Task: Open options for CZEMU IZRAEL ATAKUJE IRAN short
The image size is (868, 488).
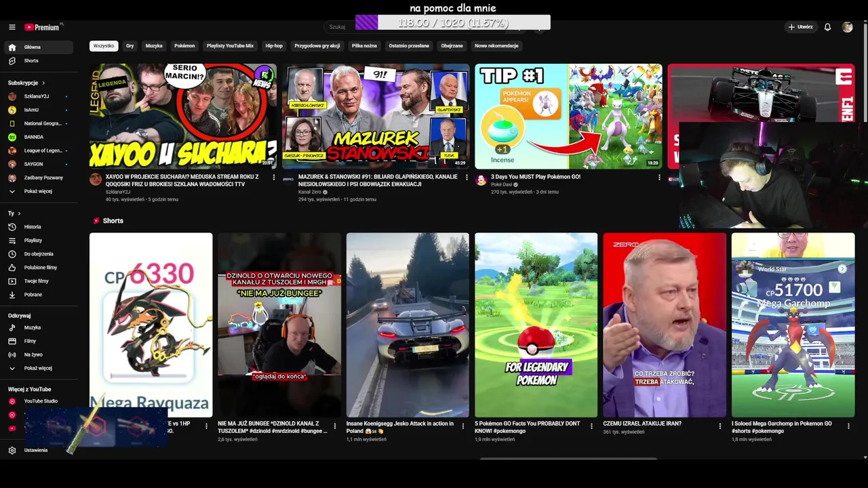Action: [x=720, y=426]
